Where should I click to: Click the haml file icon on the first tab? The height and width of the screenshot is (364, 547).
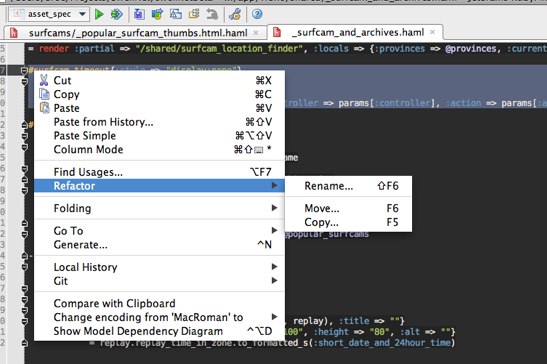point(14,33)
